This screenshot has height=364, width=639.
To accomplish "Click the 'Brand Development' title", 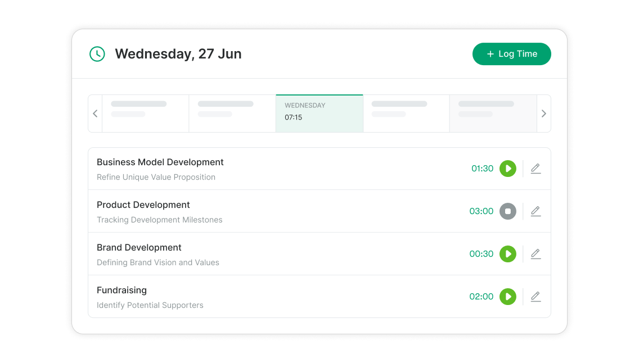I will coord(139,248).
